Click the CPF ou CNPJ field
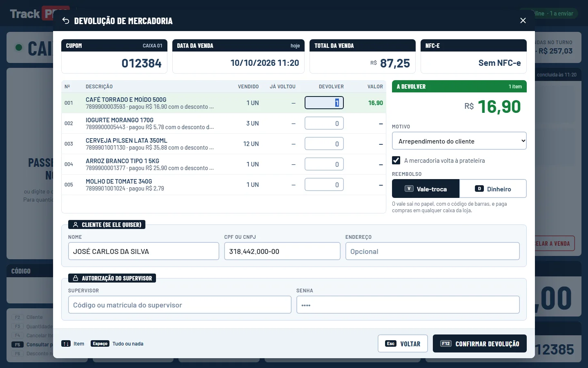Screen dimensions: 588x368 282,251
